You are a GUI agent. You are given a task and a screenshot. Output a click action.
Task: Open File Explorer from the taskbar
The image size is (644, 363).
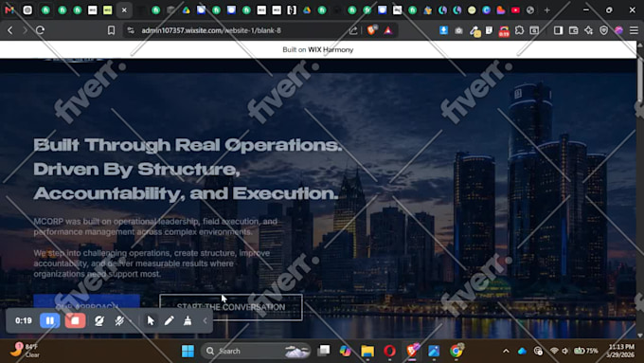(x=367, y=351)
